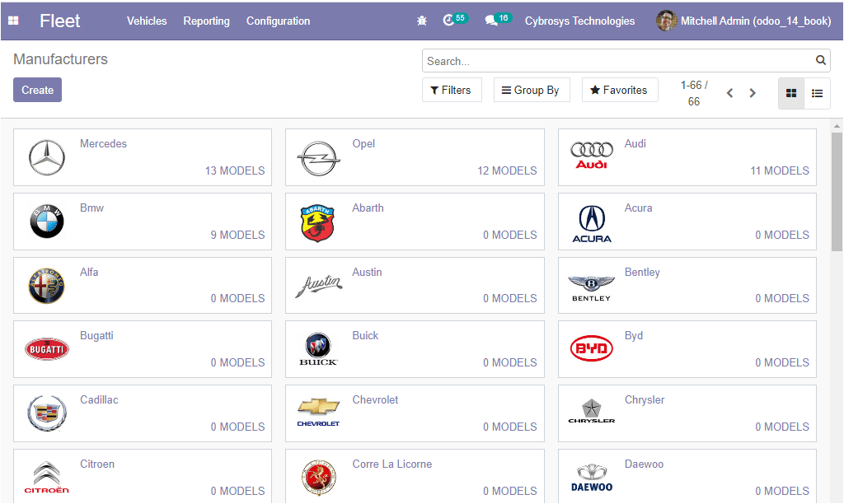Open the Corre La Licorne name
The image size is (844, 504).
392,464
